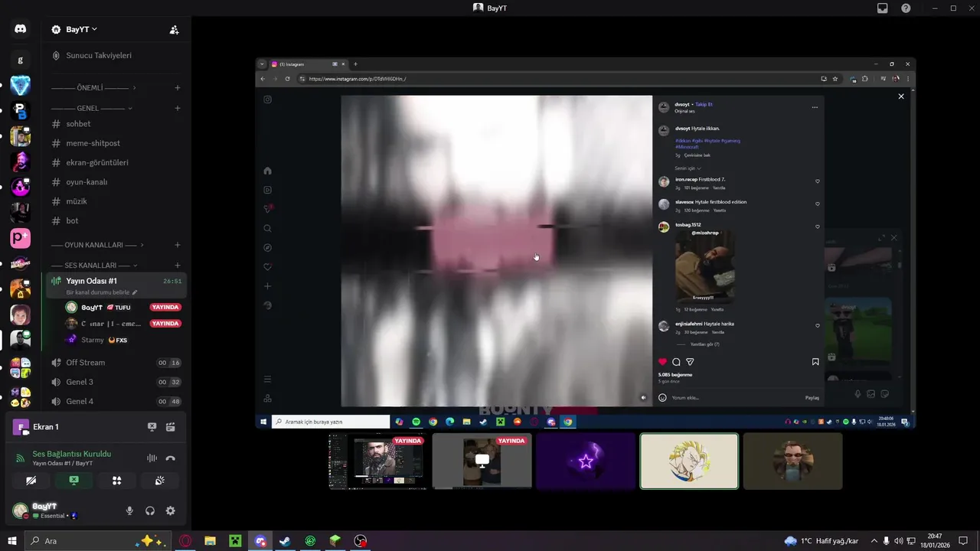Expand the OYUN KANALLARI category
Image resolution: width=980 pixels, height=551 pixels.
pos(97,245)
